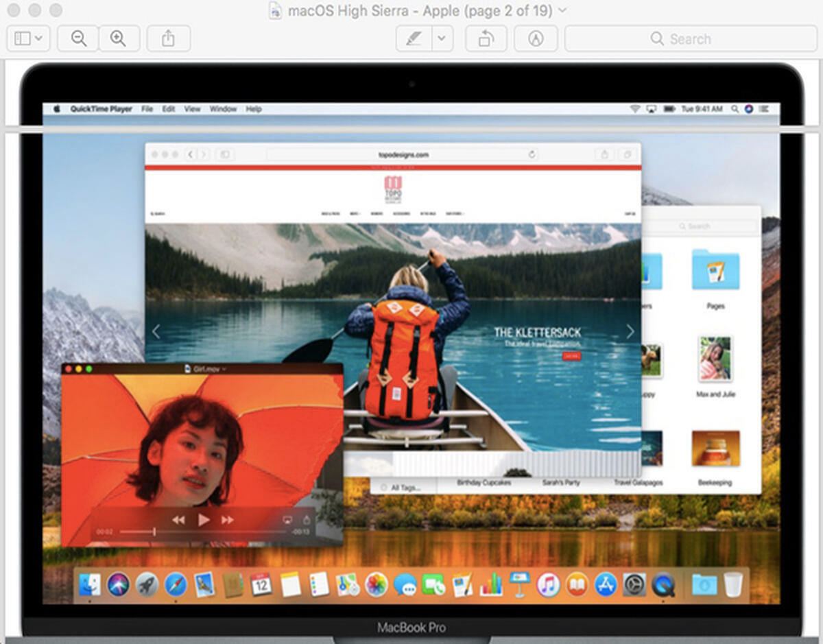Image resolution: width=823 pixels, height=644 pixels.
Task: Rewind the Girl.mov video
Action: pos(178,521)
